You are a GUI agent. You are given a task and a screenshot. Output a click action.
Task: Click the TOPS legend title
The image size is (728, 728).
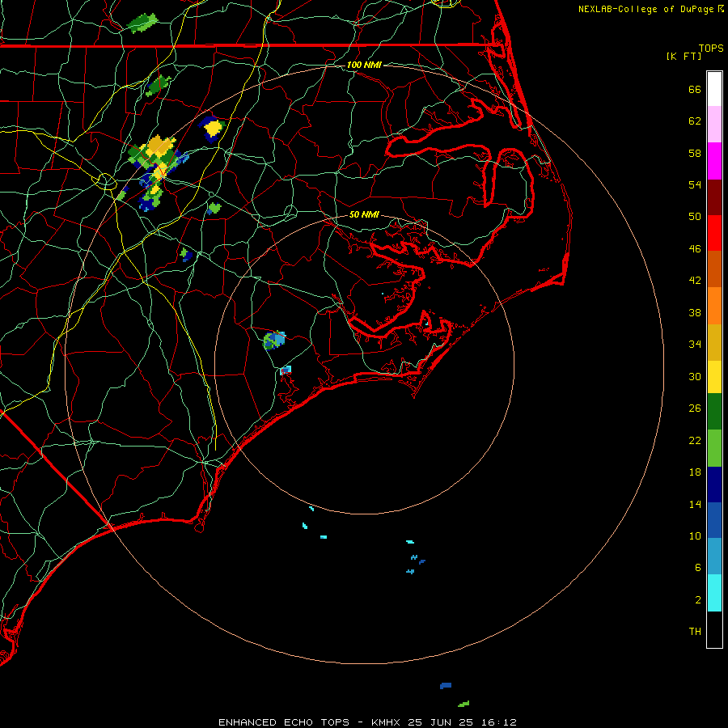pos(711,48)
